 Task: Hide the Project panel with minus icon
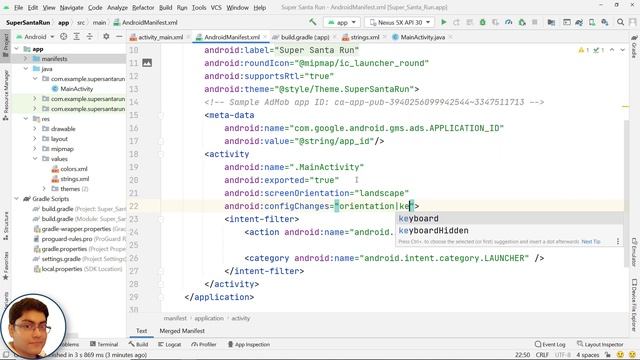119,37
